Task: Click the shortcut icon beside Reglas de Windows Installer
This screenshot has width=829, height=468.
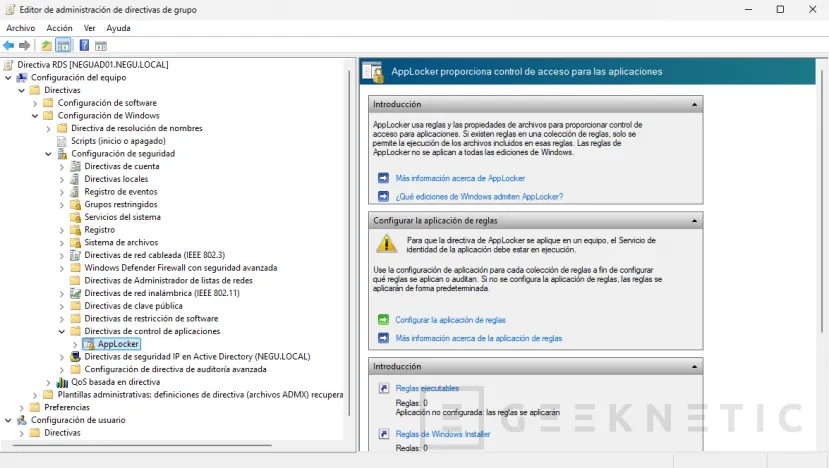Action: point(384,434)
